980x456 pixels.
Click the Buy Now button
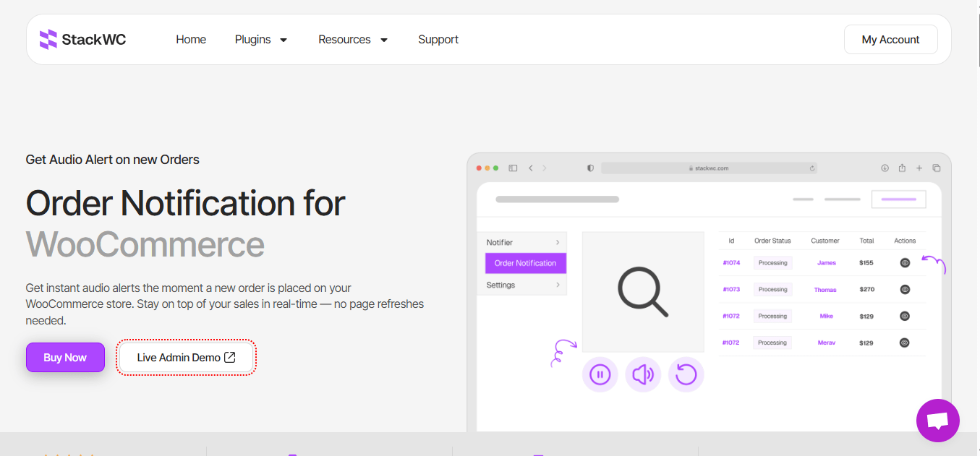pyautogui.click(x=65, y=358)
